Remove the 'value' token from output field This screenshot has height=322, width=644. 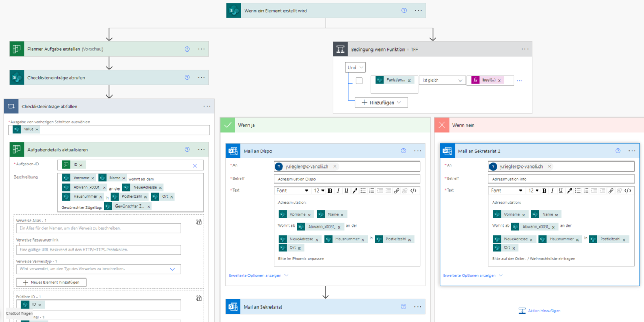pyautogui.click(x=37, y=129)
